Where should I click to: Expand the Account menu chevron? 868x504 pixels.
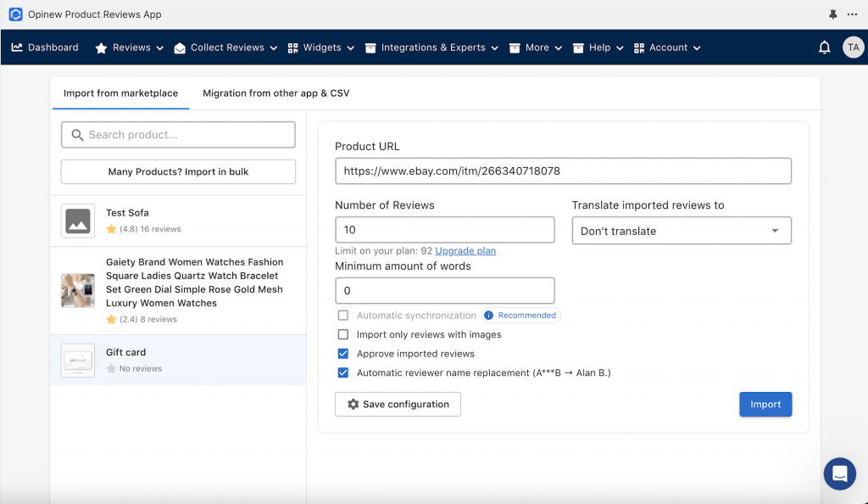click(x=697, y=48)
